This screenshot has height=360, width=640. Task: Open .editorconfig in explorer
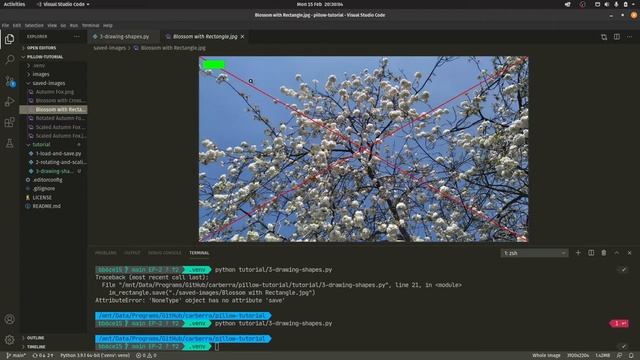pyautogui.click(x=47, y=180)
